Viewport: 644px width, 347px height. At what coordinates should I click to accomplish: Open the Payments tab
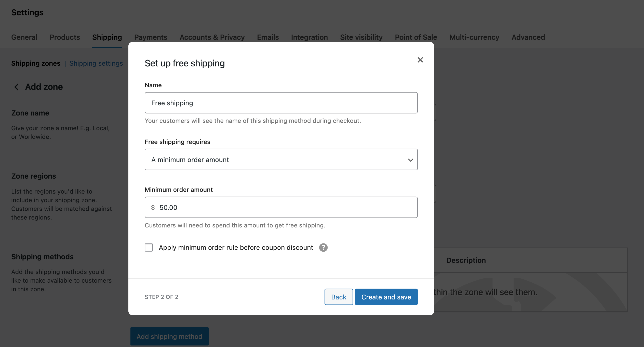point(151,37)
